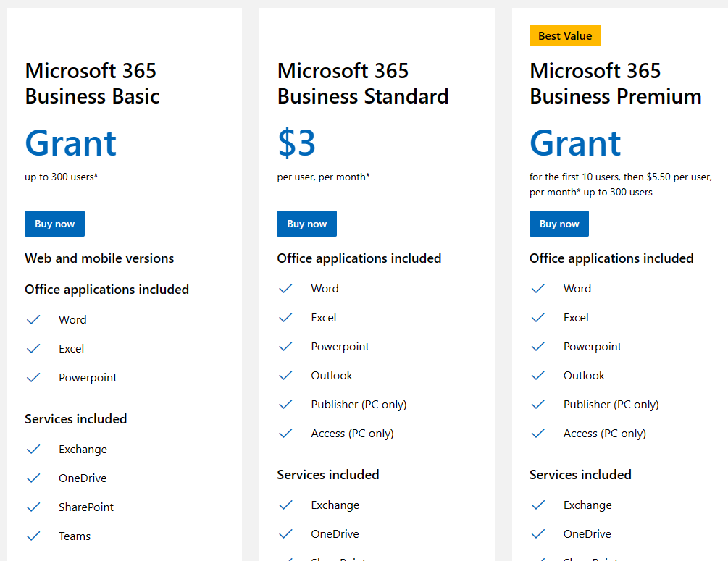Click checkmark beside Word in Business Basic
The height and width of the screenshot is (561, 728).
tap(33, 319)
